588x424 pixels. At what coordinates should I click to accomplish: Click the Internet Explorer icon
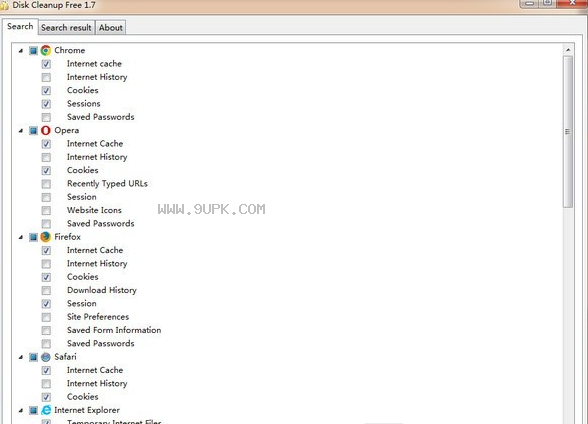coord(46,410)
